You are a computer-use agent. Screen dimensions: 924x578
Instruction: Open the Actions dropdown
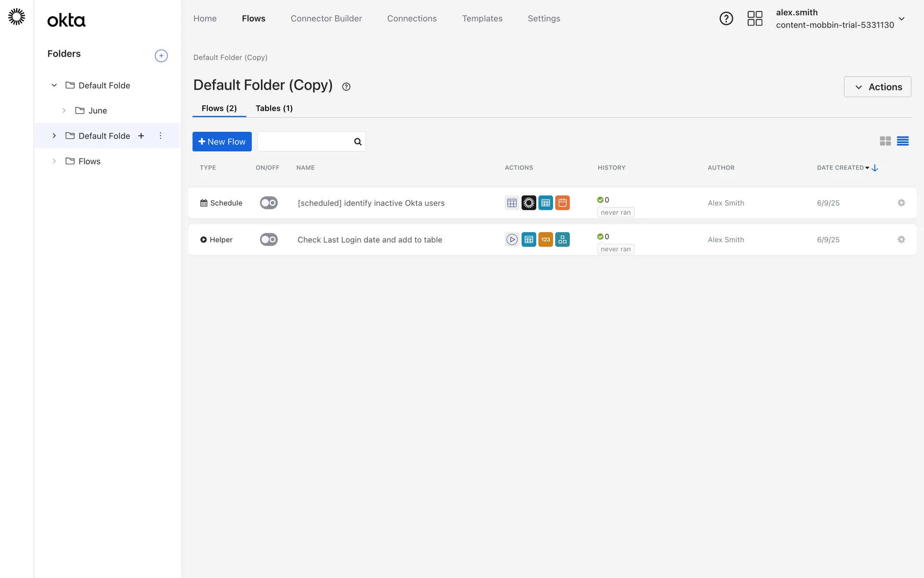(877, 87)
